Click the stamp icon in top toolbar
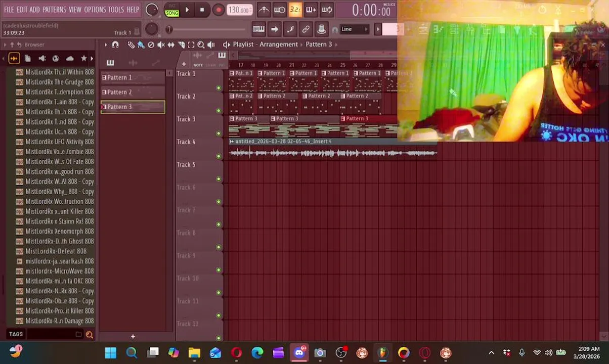Screen dimensions: 609x364 tap(321, 29)
